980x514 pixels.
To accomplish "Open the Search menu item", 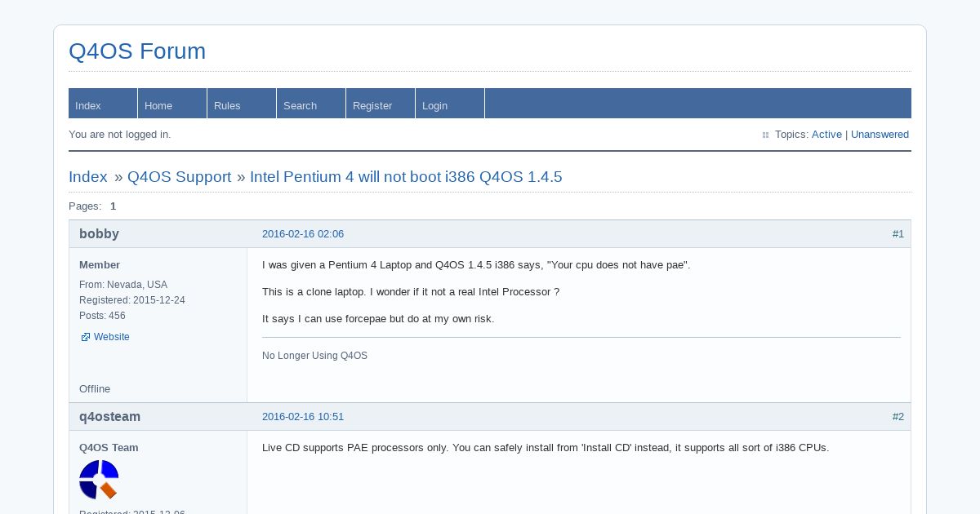I will click(x=311, y=104).
